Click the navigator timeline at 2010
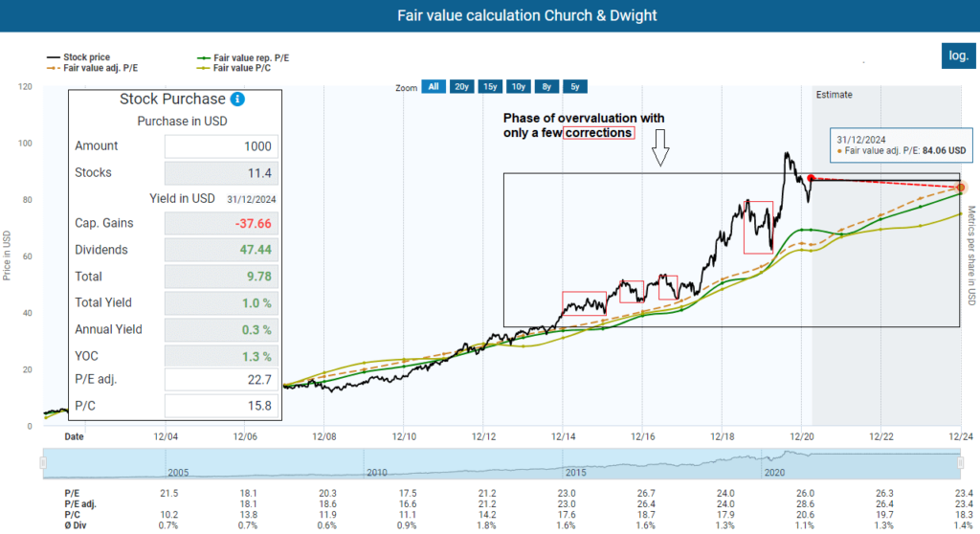Viewport: 980px width, 534px height. pos(377,472)
